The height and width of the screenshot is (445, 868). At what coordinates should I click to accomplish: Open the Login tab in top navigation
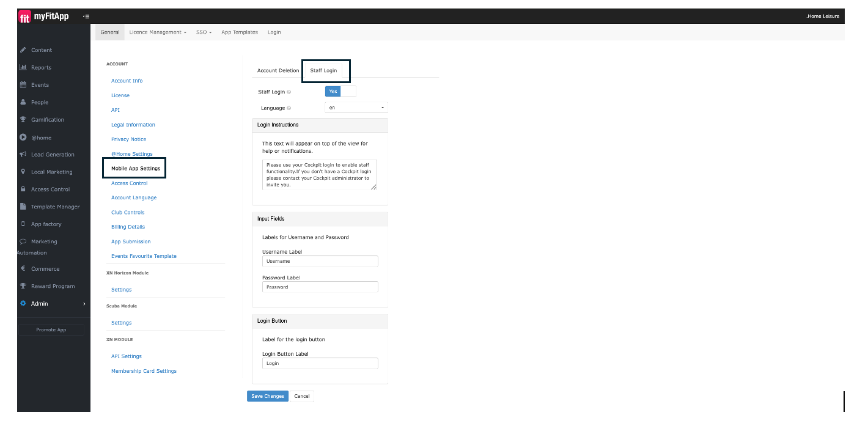tap(274, 32)
